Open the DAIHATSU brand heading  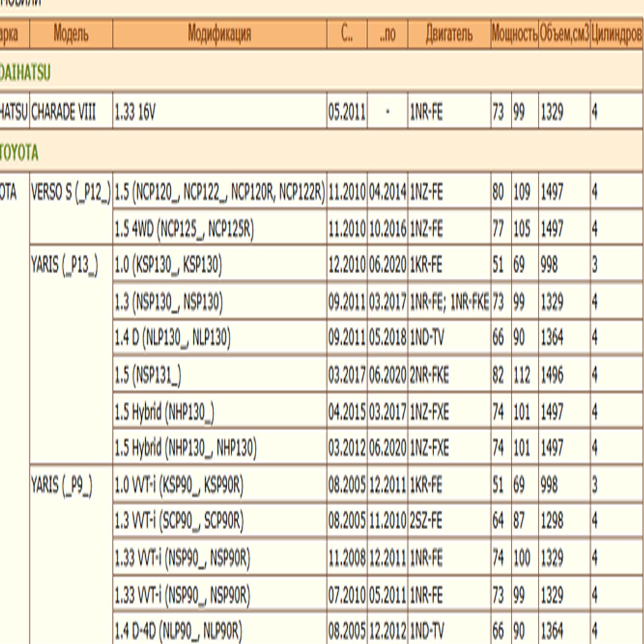(25, 73)
